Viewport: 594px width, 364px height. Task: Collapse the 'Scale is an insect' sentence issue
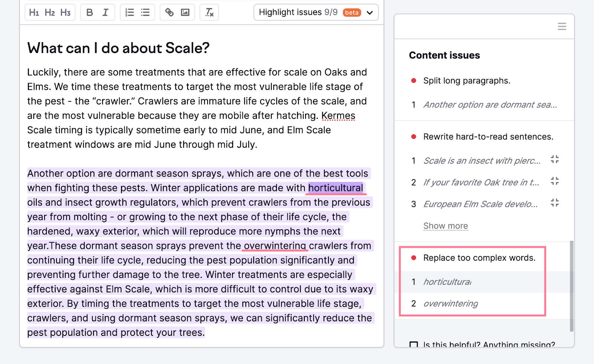555,160
